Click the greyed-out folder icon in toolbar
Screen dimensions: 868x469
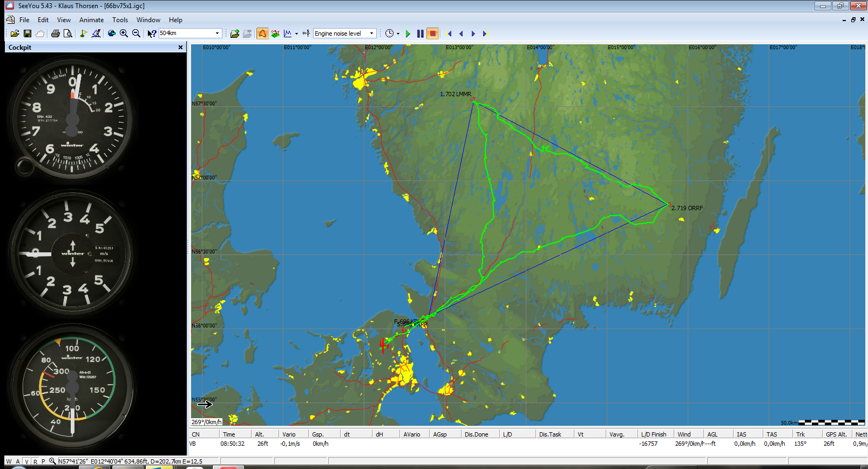click(x=247, y=33)
